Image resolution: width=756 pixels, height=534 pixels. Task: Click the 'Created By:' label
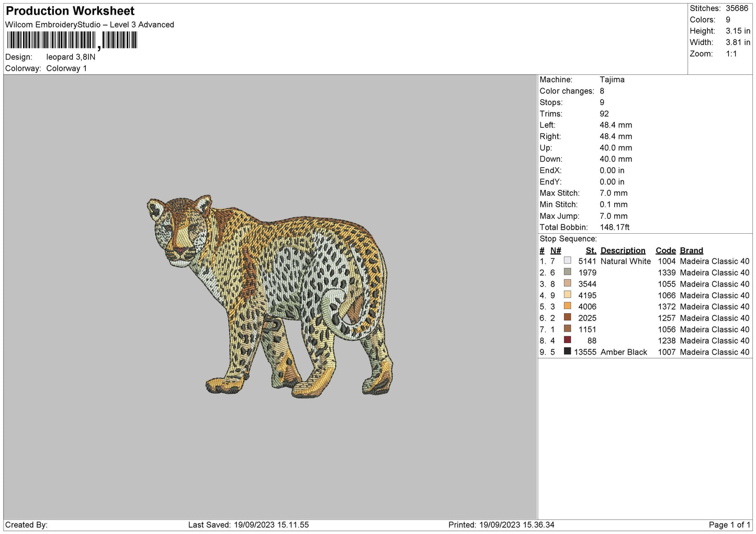26,525
